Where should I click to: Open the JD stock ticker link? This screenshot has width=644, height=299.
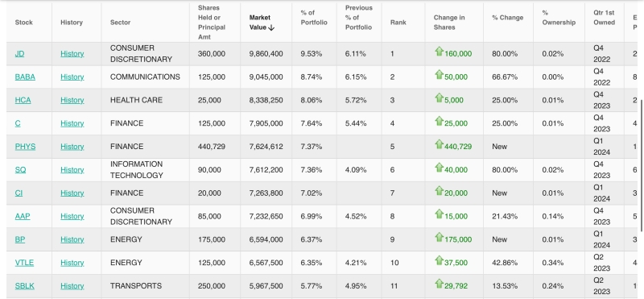coord(19,54)
